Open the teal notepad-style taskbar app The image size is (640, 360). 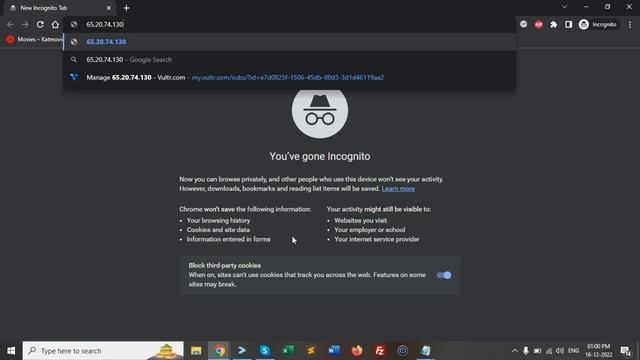pyautogui.click(x=425, y=351)
